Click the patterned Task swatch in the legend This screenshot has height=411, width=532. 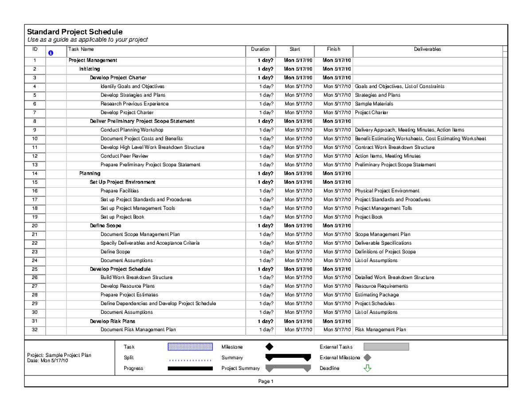tap(191, 347)
